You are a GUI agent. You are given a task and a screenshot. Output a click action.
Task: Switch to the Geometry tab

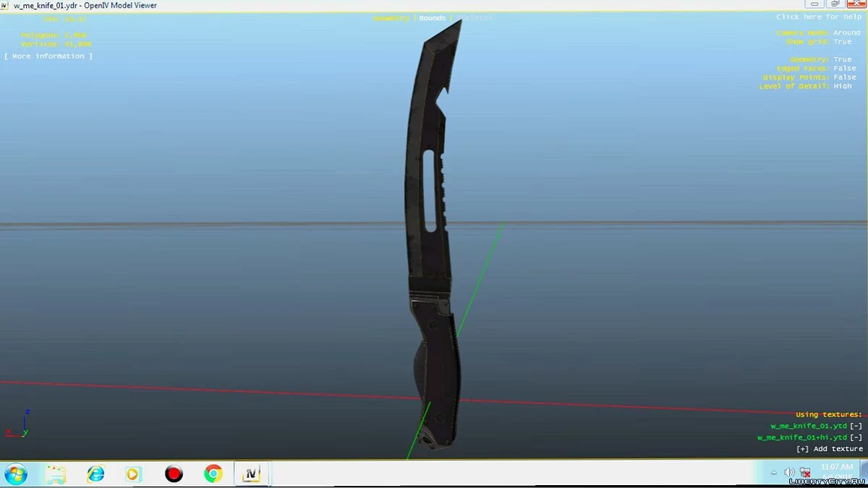pos(391,18)
